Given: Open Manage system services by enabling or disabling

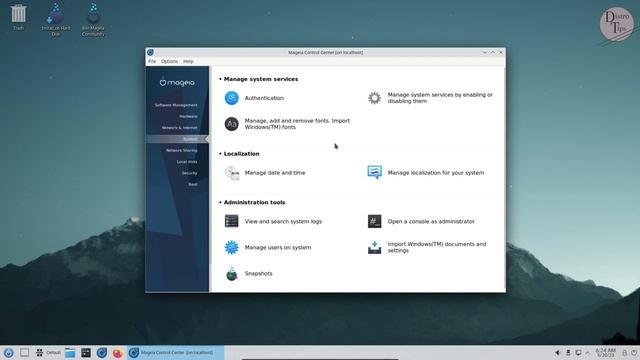Looking at the screenshot, I should (x=440, y=98).
